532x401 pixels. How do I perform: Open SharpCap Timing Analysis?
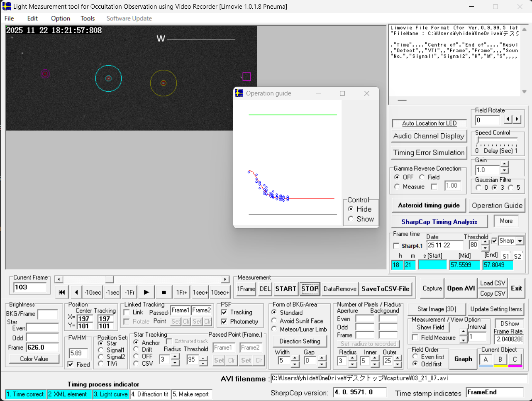439,222
